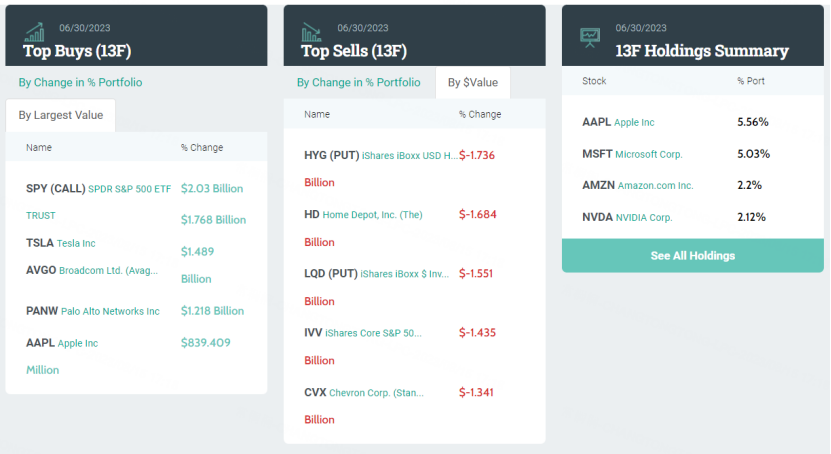The height and width of the screenshot is (454, 831).
Task: Switch to By Largest Value tab
Action: tap(61, 115)
